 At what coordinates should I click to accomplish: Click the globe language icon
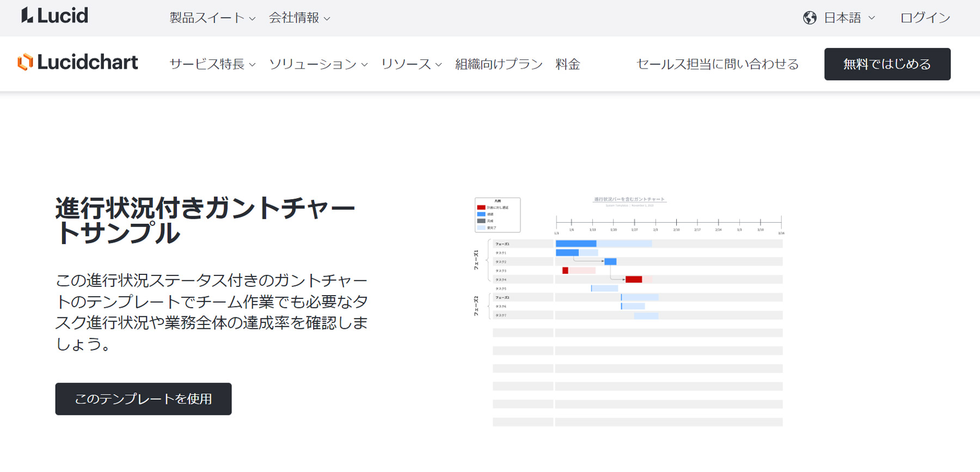click(x=810, y=18)
